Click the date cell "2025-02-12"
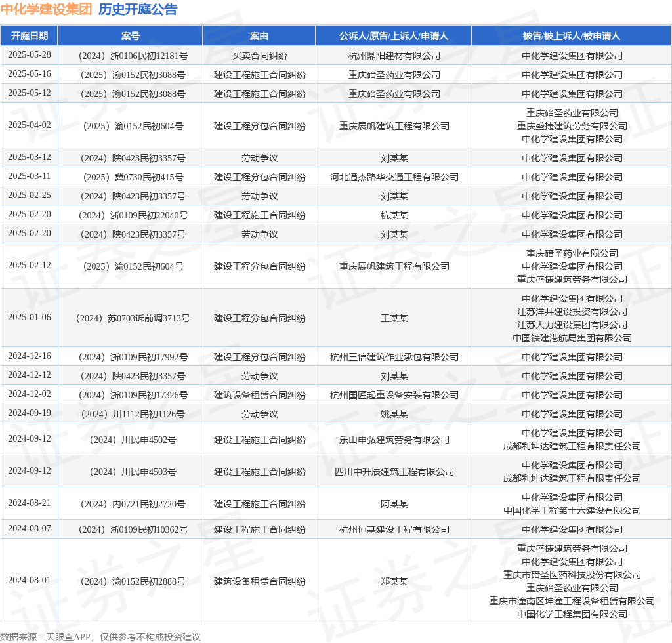672x643 pixels. (29, 265)
